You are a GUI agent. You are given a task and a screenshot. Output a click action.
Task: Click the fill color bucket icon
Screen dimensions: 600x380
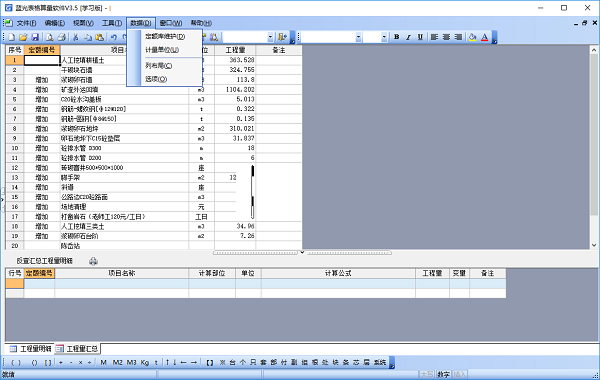pyautogui.click(x=473, y=37)
